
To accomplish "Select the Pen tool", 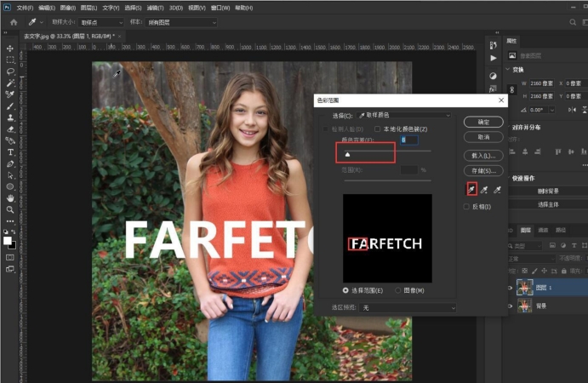I will 10,164.
